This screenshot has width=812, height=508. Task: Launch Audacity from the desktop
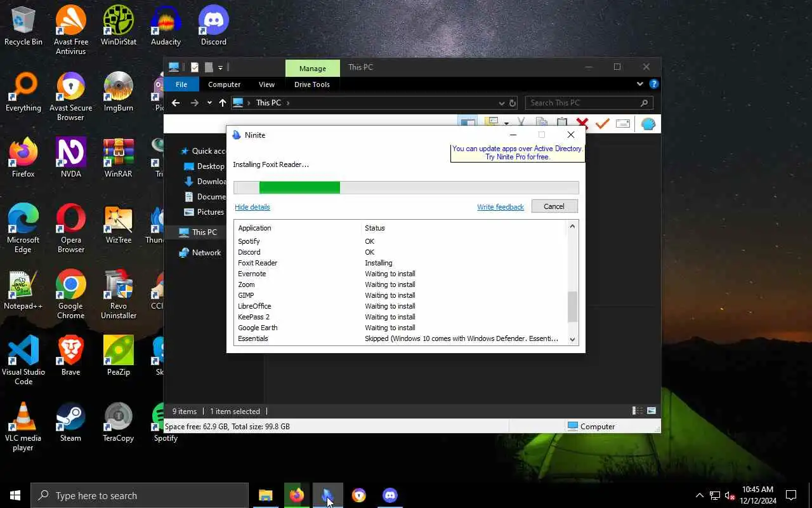[x=166, y=26]
